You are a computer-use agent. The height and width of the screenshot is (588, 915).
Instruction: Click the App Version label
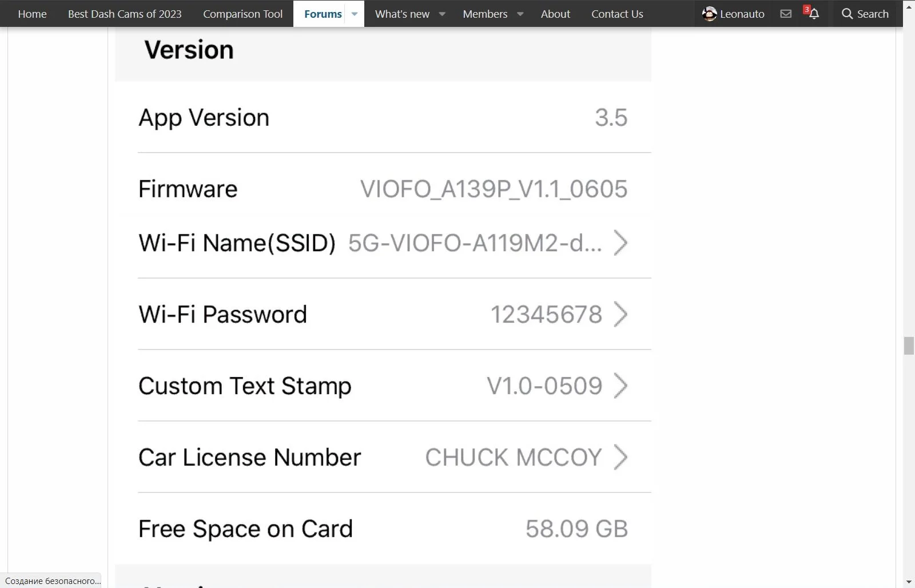tap(204, 118)
